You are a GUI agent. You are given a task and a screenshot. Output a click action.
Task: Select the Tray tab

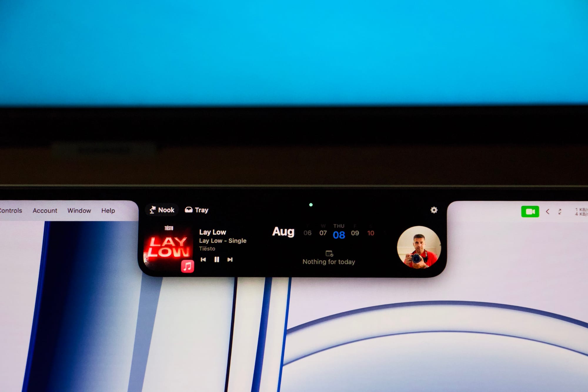pos(197,210)
